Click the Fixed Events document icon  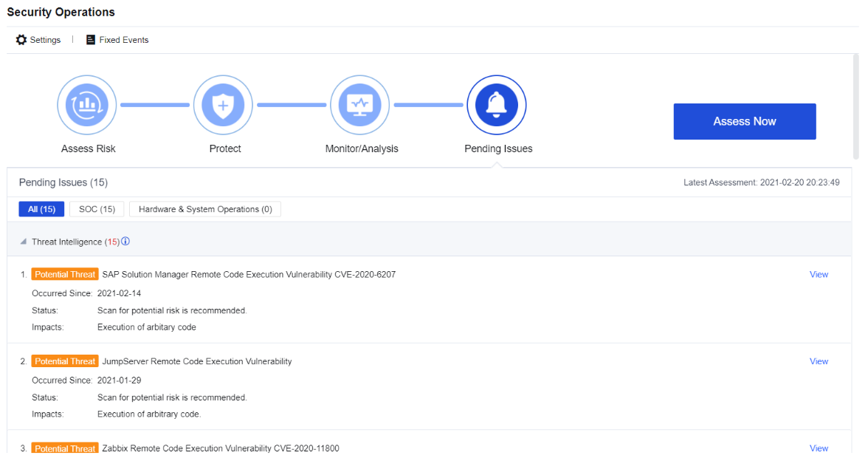click(91, 40)
